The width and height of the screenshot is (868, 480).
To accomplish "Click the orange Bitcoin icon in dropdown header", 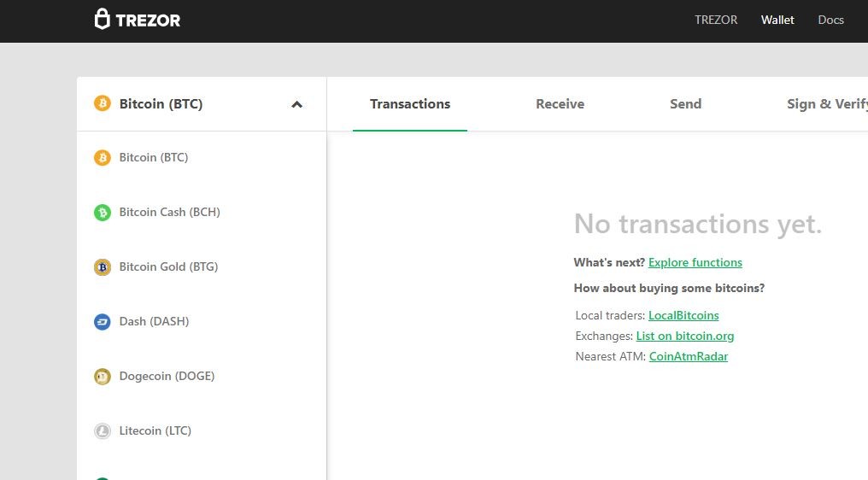I will click(103, 104).
